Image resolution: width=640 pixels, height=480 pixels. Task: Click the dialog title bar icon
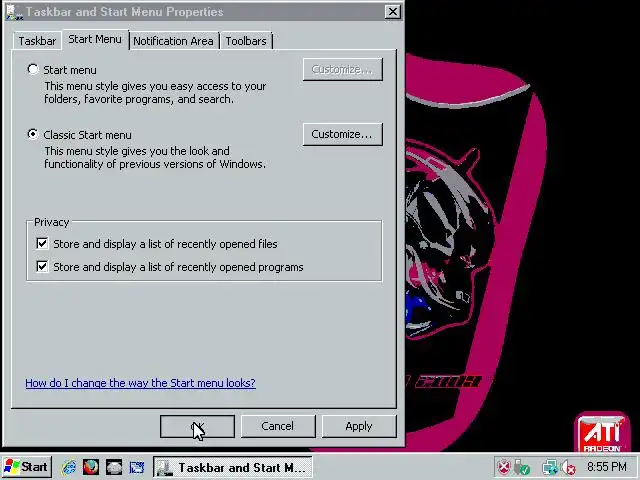13,12
